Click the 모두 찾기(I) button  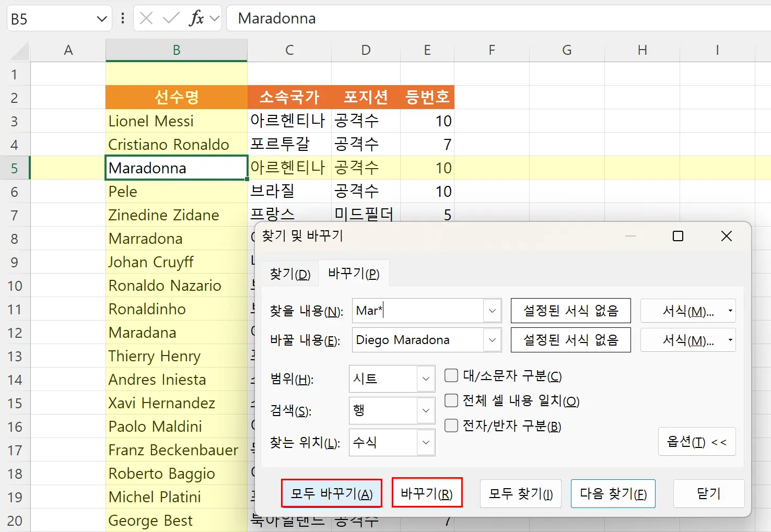pos(520,493)
